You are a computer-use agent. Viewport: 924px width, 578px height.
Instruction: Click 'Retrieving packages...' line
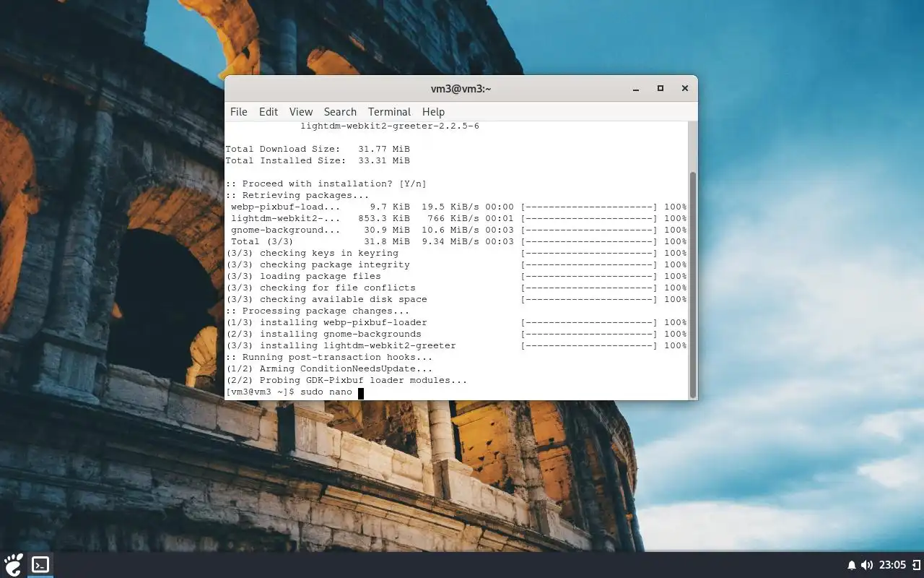click(297, 196)
